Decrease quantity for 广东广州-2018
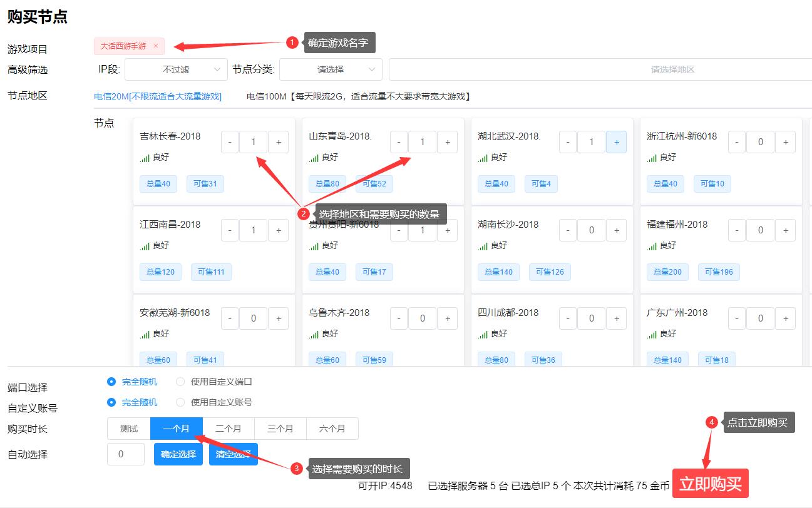Viewport: 812px width, 508px height. tap(737, 318)
